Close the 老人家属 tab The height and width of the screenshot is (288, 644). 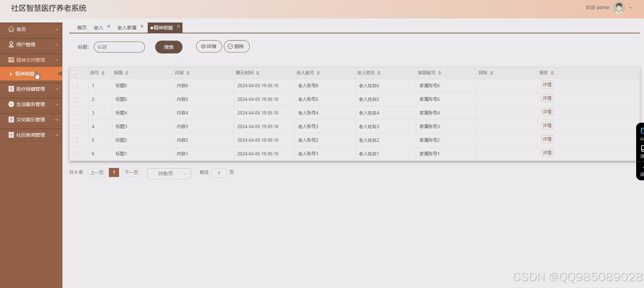142,26
